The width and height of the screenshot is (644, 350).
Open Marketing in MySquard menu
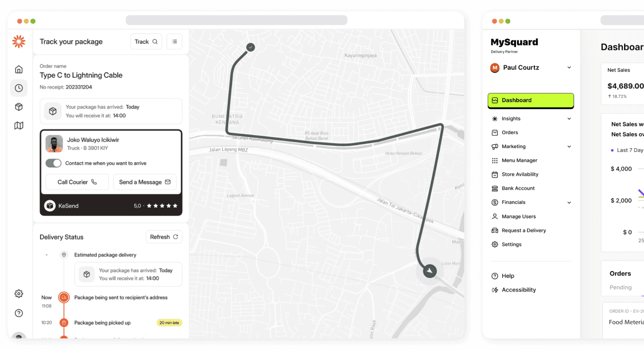point(514,147)
